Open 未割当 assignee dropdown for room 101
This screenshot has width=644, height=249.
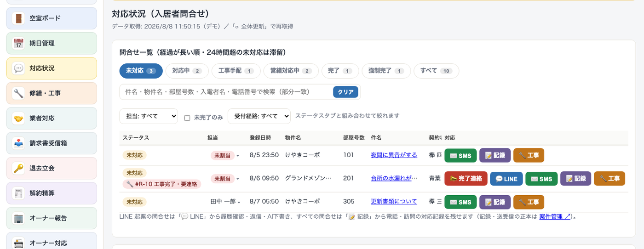coord(225,155)
